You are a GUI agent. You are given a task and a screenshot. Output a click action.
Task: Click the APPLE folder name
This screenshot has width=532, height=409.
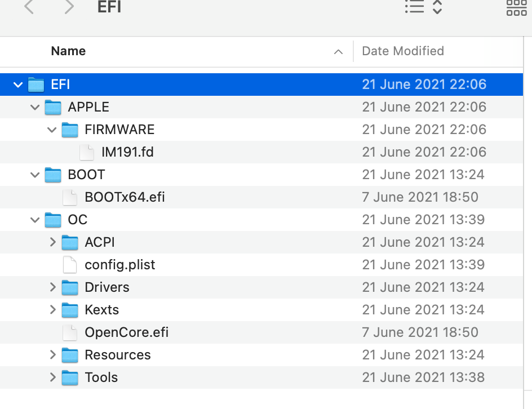coord(88,107)
